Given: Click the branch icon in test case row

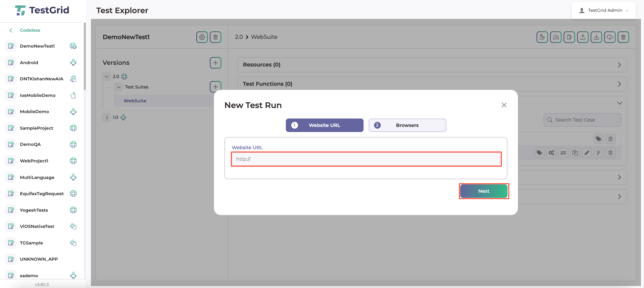Looking at the screenshot, I should click(599, 153).
